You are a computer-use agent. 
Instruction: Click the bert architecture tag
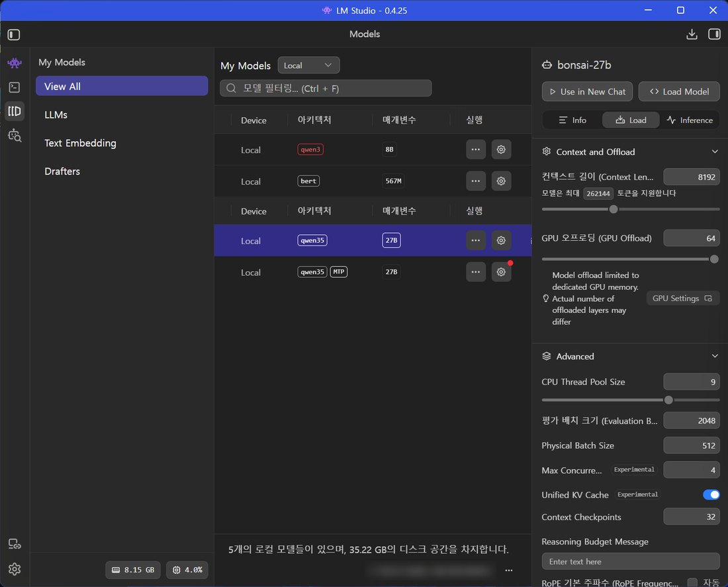click(308, 181)
